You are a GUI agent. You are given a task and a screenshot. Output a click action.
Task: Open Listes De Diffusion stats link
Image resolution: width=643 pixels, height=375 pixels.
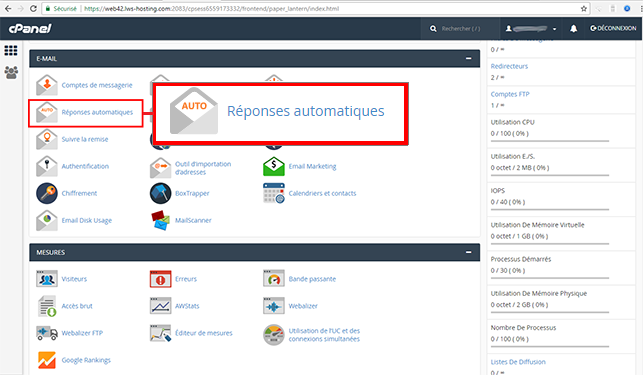(518, 362)
